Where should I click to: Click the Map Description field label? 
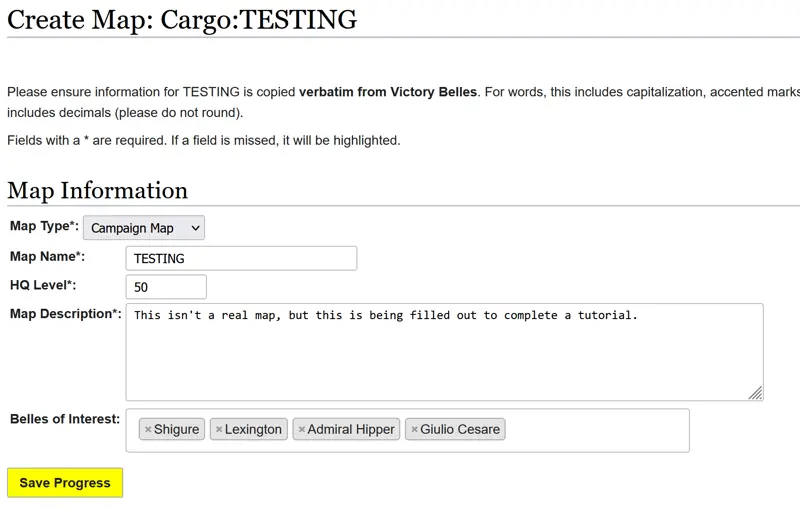point(65,314)
